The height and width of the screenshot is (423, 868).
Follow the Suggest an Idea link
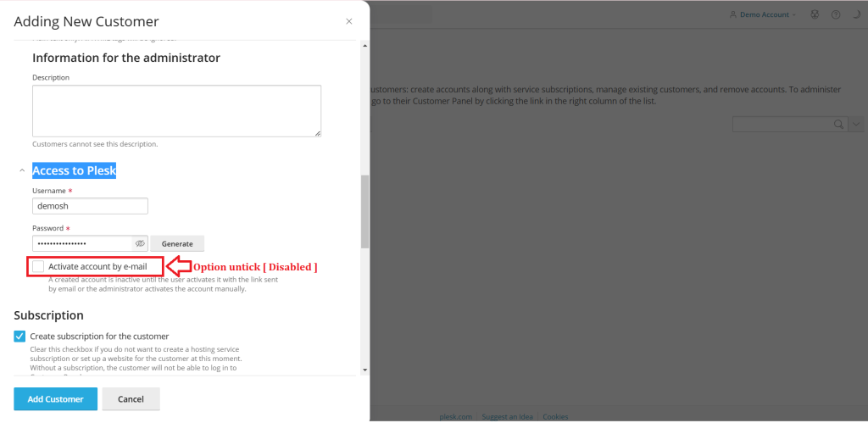[x=508, y=416]
